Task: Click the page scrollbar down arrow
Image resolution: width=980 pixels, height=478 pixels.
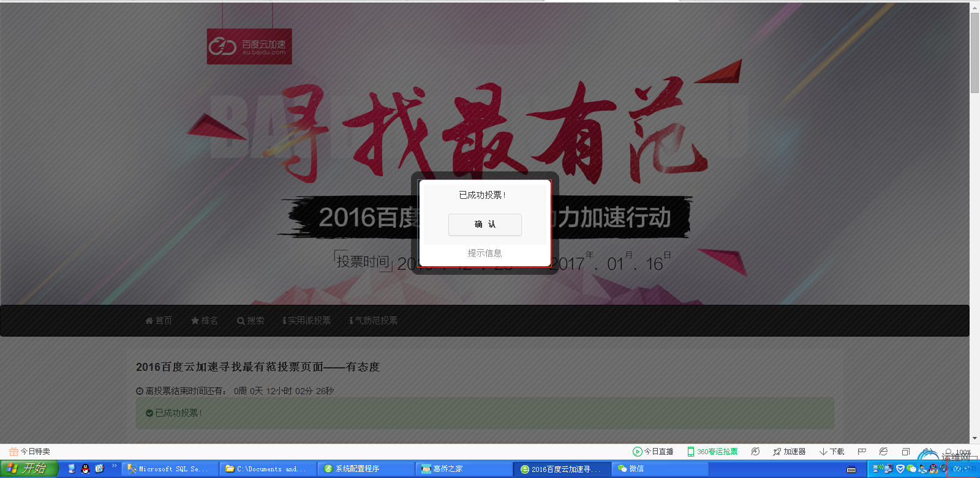Action: (974, 438)
